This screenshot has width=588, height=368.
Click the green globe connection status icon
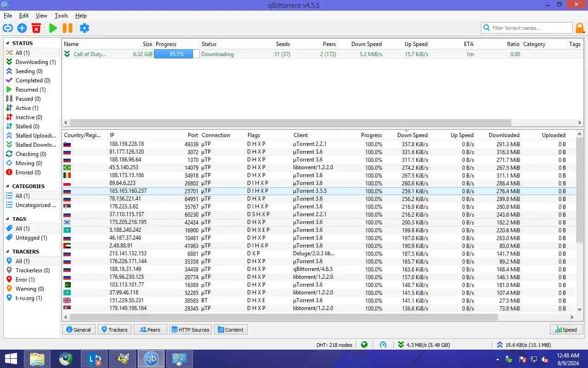(x=364, y=345)
